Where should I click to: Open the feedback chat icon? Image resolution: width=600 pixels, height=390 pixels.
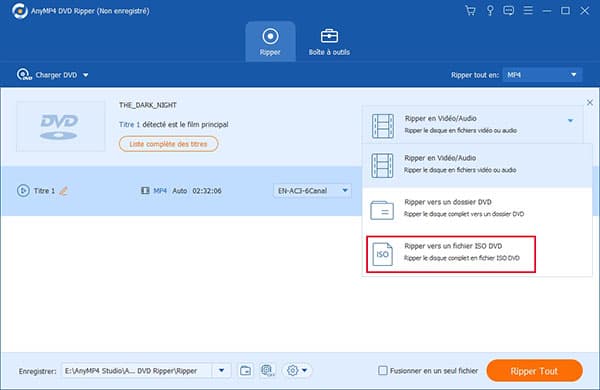(x=509, y=11)
